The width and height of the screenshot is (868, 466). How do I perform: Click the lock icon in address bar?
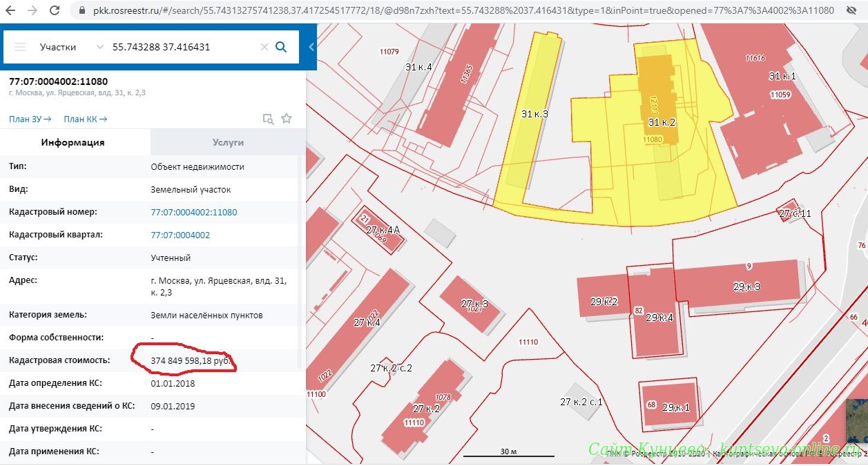[81, 10]
